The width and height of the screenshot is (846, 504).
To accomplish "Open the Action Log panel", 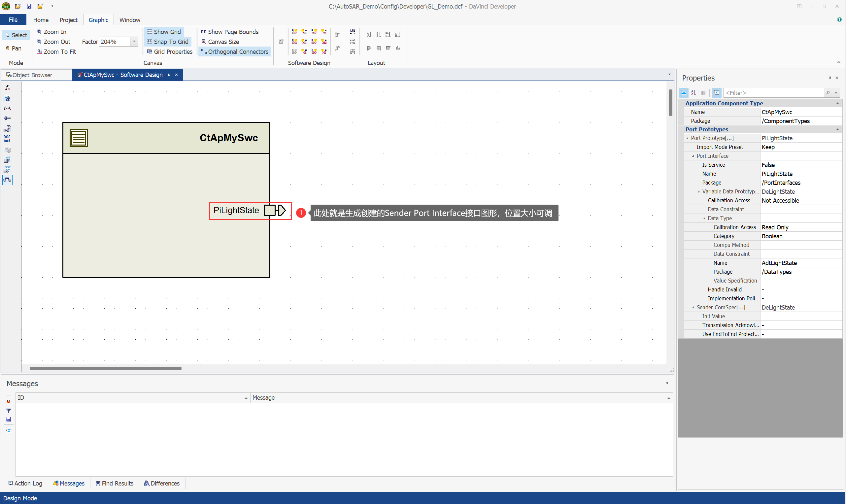I will 25,483.
